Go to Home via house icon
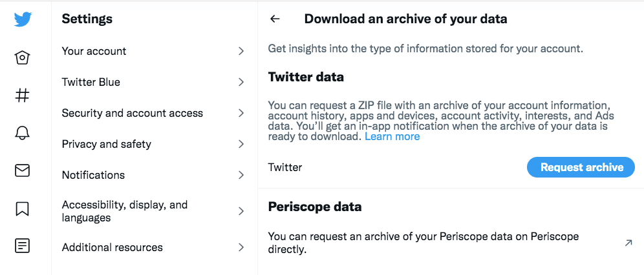 click(x=22, y=57)
